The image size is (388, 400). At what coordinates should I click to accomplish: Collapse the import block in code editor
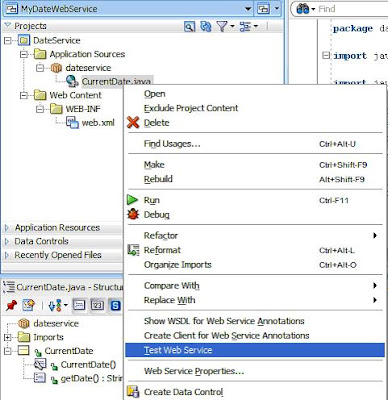click(x=326, y=55)
